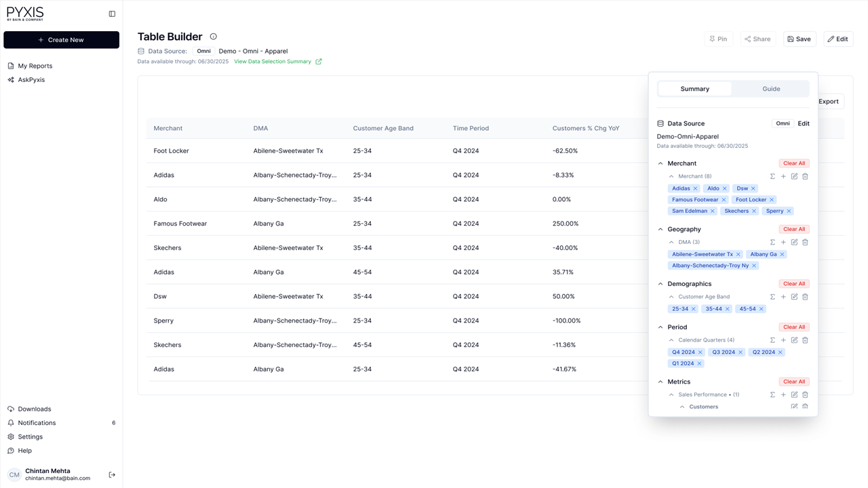Remove the Skechers chip

coord(754,211)
